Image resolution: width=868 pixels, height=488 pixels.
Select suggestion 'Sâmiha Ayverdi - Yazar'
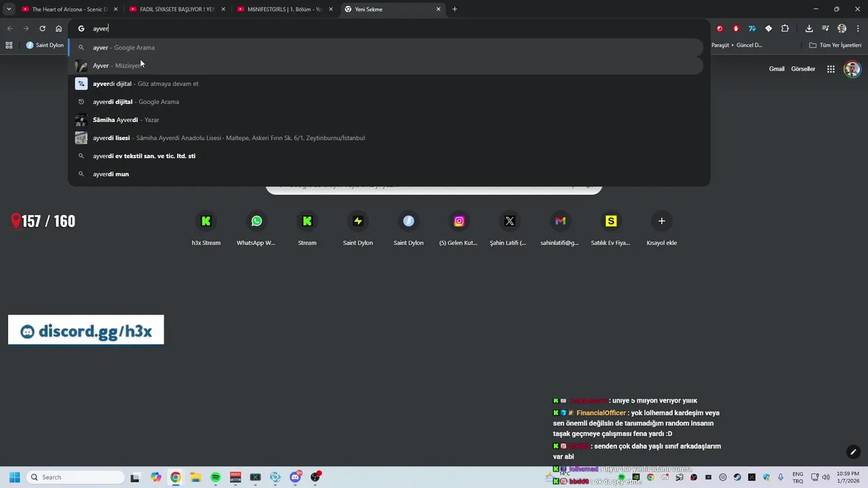385,120
